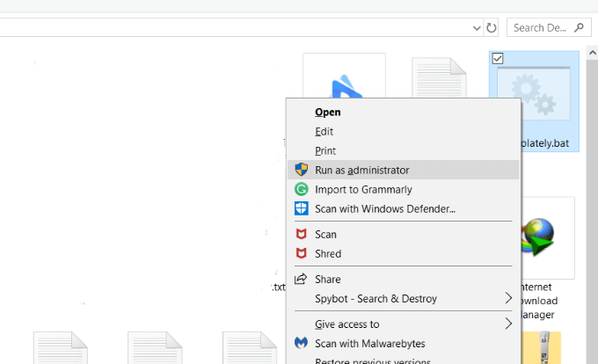
Task: Open the address bar history dropdown
Action: click(x=477, y=28)
